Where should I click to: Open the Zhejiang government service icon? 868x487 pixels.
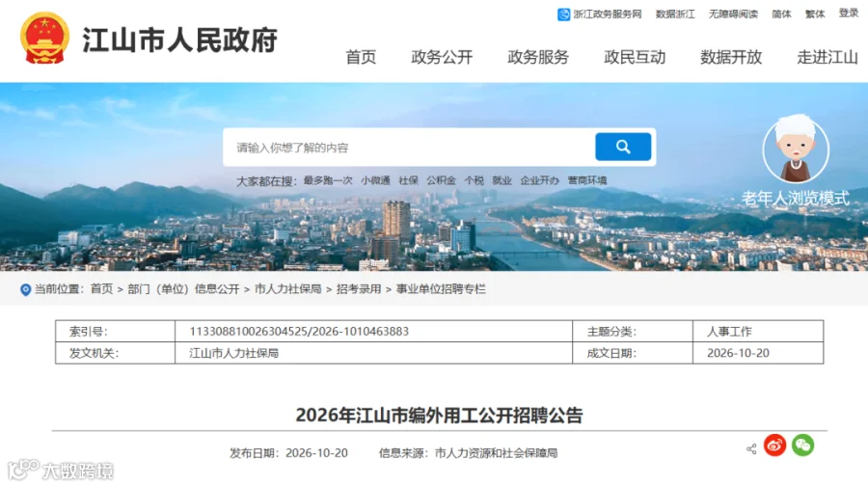[x=563, y=14]
